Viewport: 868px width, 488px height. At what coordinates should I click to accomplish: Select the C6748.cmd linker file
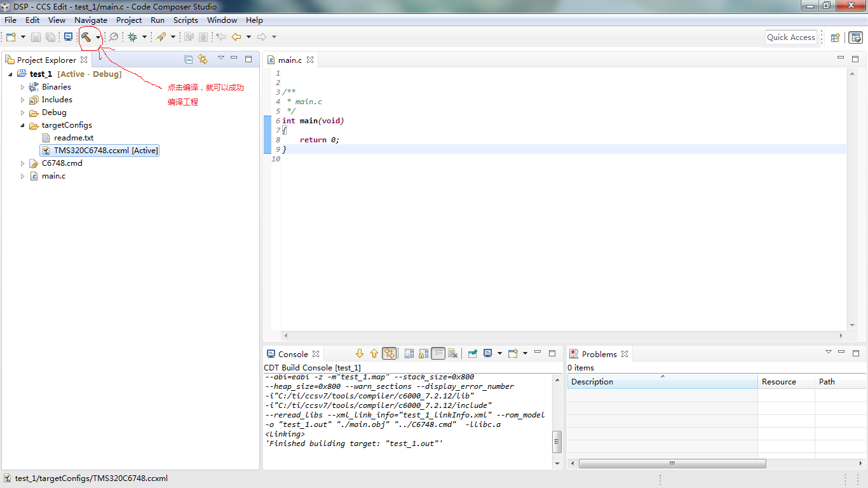point(62,163)
